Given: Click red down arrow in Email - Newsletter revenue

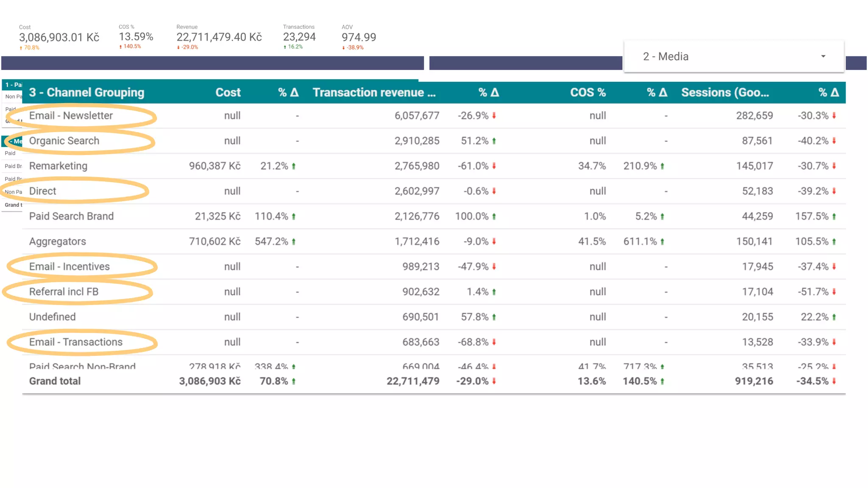Looking at the screenshot, I should pyautogui.click(x=494, y=116).
